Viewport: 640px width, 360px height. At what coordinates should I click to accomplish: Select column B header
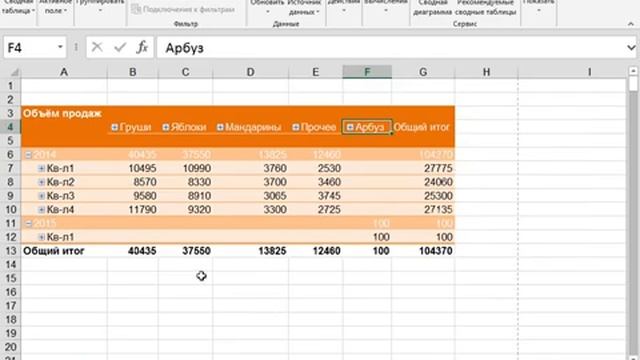133,72
